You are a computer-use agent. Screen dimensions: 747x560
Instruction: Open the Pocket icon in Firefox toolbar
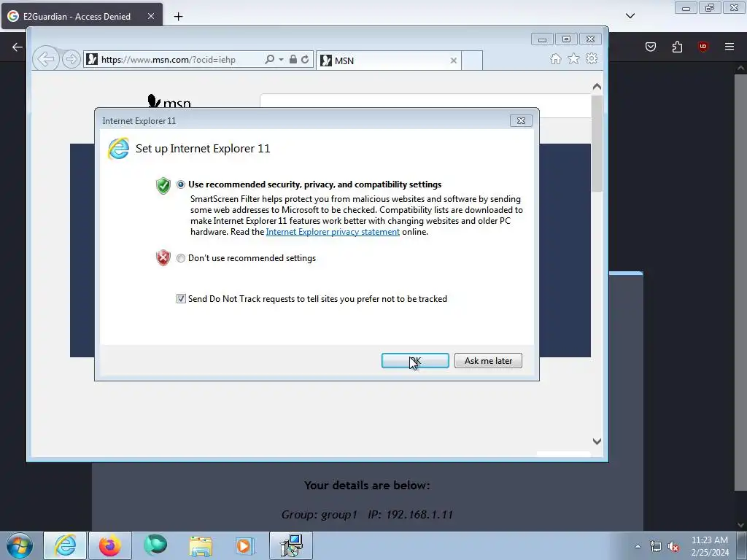coord(651,47)
